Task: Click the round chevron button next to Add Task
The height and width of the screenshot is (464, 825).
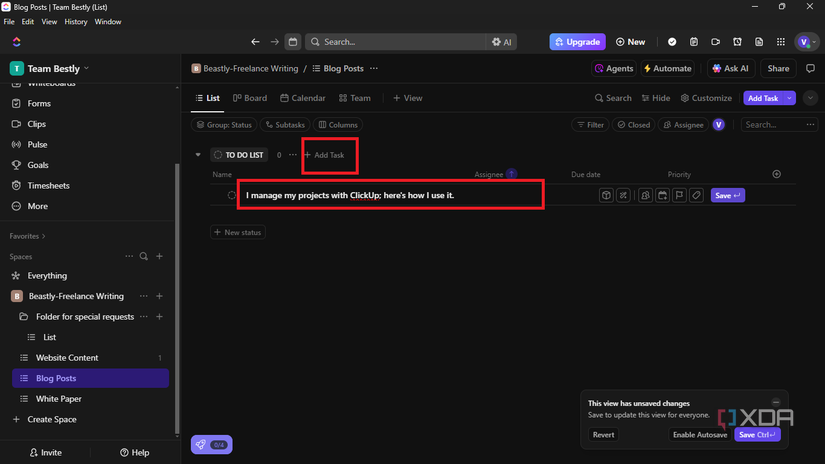Action: (x=810, y=98)
